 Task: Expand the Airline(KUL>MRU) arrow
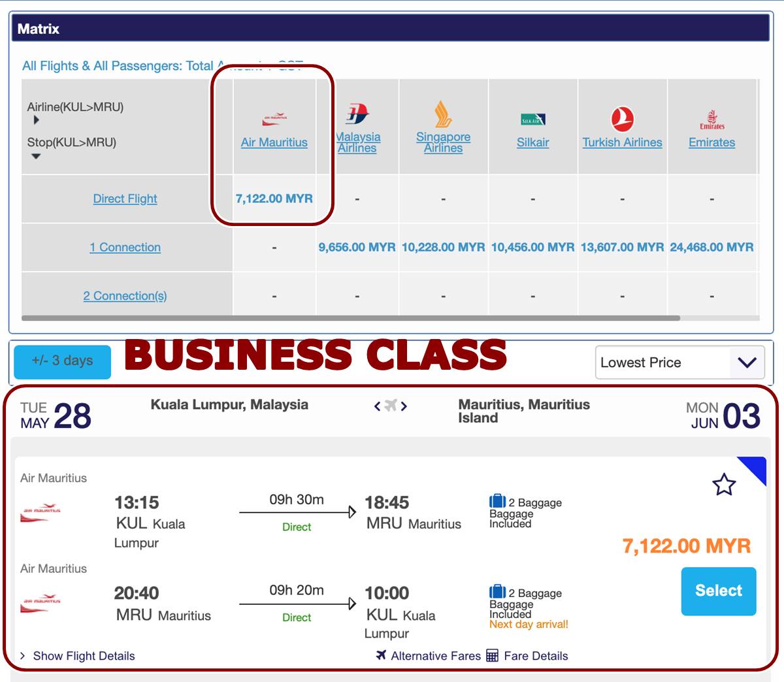pos(37,120)
